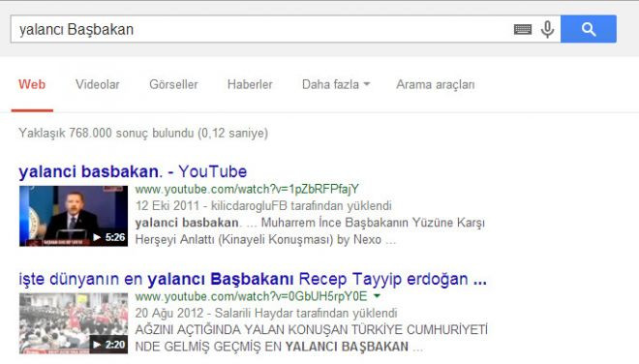This screenshot has width=639, height=364.
Task: Click the '12 Eki 2011 - kilicdarogluFB' line
Action: [263, 206]
